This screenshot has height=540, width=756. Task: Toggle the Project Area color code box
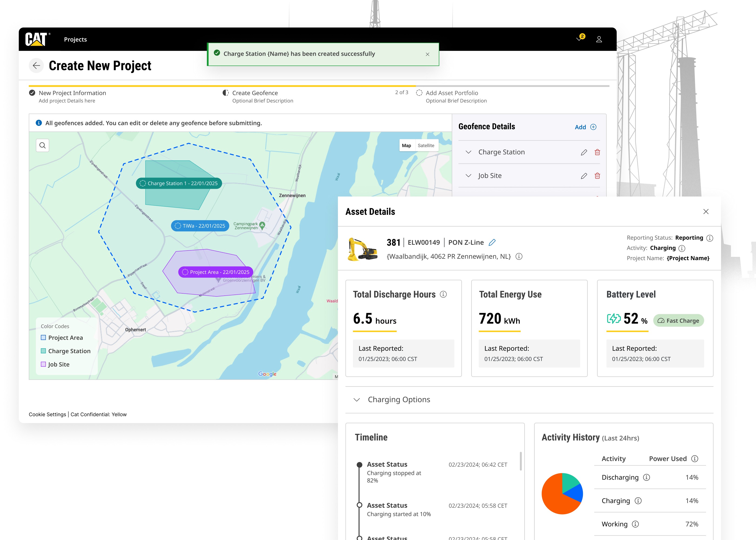click(x=43, y=338)
